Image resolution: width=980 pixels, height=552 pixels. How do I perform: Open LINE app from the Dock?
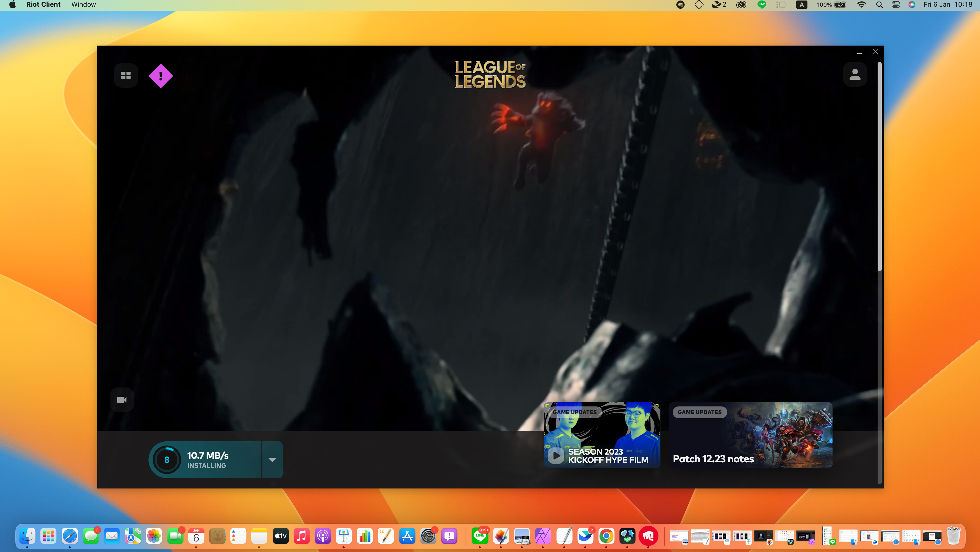pyautogui.click(x=480, y=536)
